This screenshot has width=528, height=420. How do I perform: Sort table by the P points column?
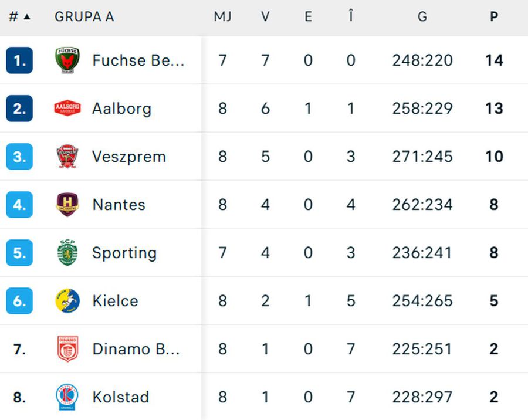493,16
